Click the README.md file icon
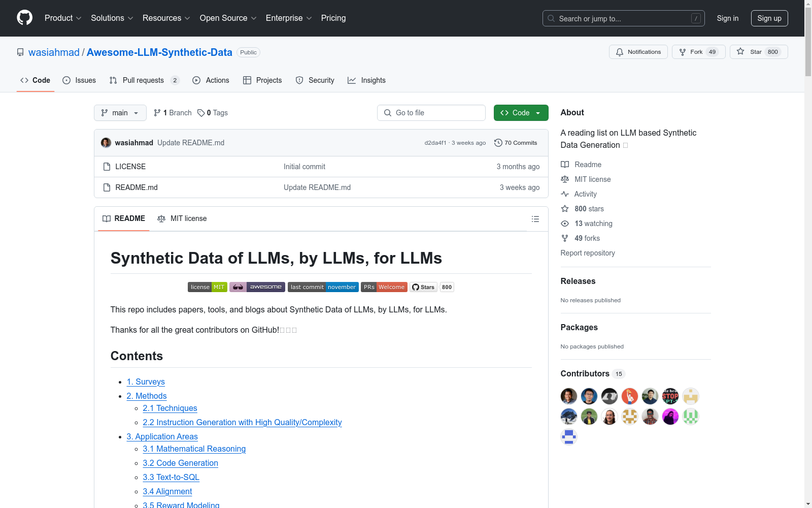Viewport: 812px width, 508px height. tap(107, 187)
